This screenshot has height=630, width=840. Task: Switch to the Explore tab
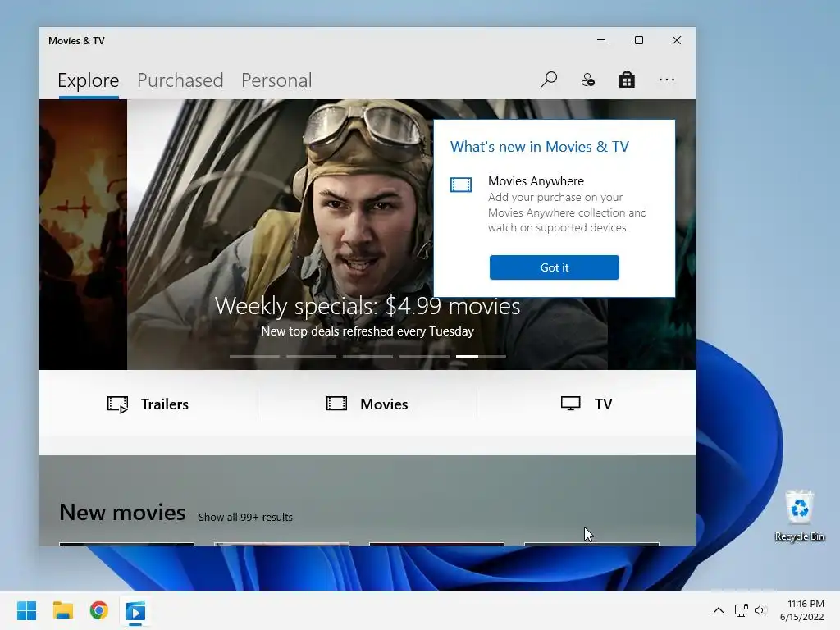(x=89, y=80)
